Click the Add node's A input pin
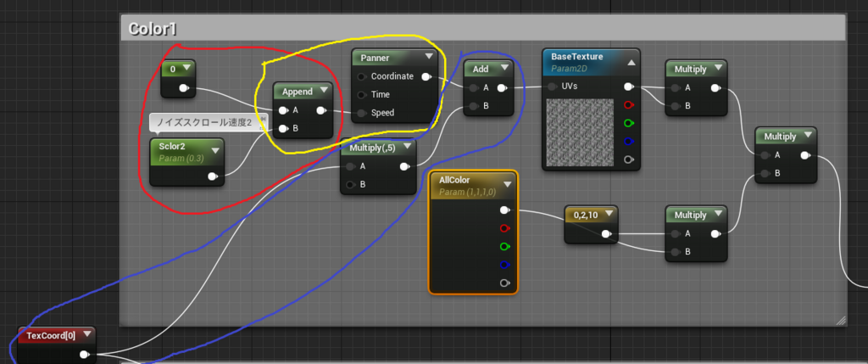Image resolution: width=868 pixels, height=364 pixels. (x=473, y=87)
